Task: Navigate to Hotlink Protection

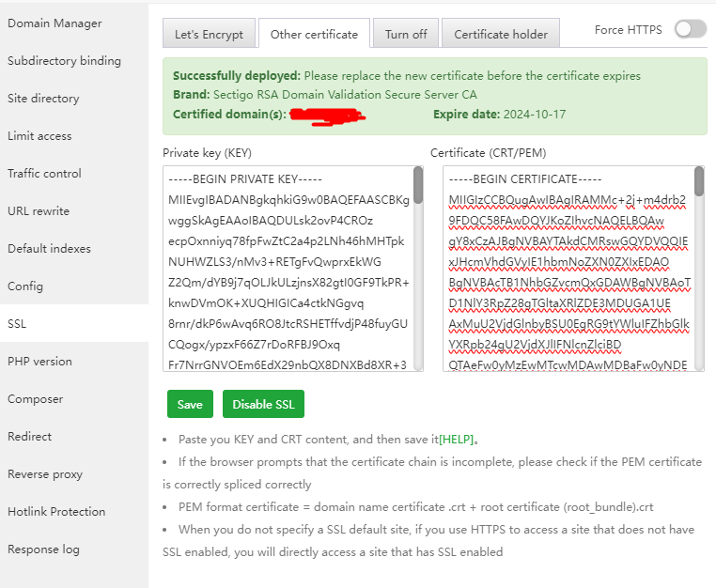Action: [56, 512]
